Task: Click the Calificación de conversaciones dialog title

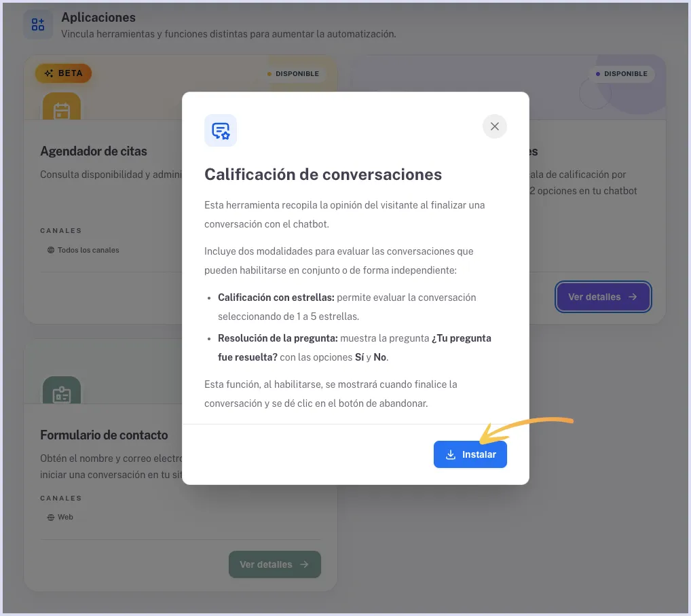Action: click(322, 174)
